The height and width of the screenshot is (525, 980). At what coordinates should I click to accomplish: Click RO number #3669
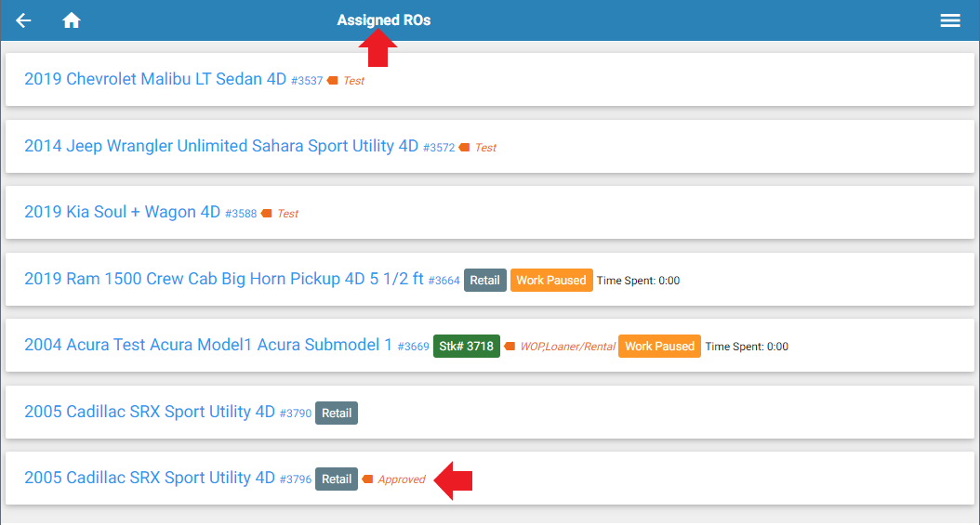[x=413, y=348]
